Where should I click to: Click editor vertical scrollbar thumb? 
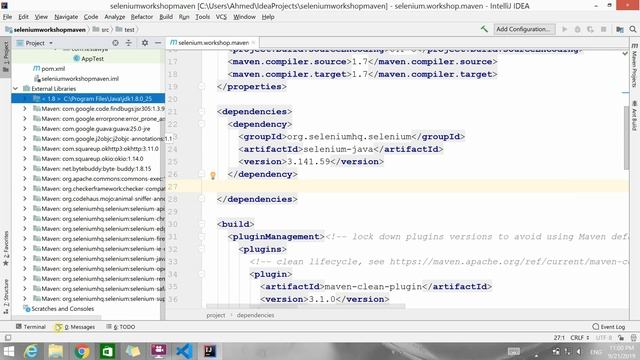(626, 138)
